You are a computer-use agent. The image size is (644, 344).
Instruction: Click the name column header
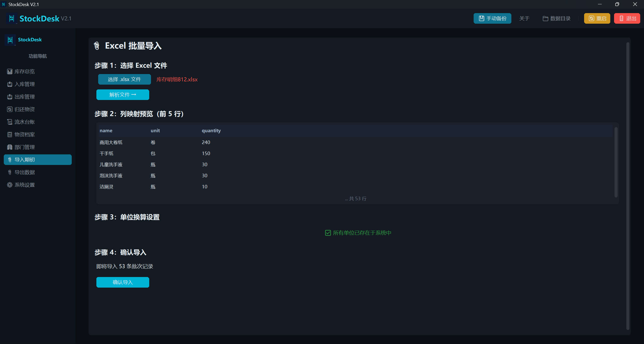[x=106, y=130]
